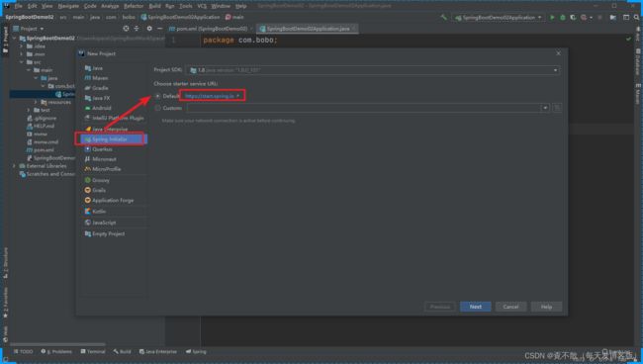Open the File menu
The image size is (643, 364).
tap(19, 6)
